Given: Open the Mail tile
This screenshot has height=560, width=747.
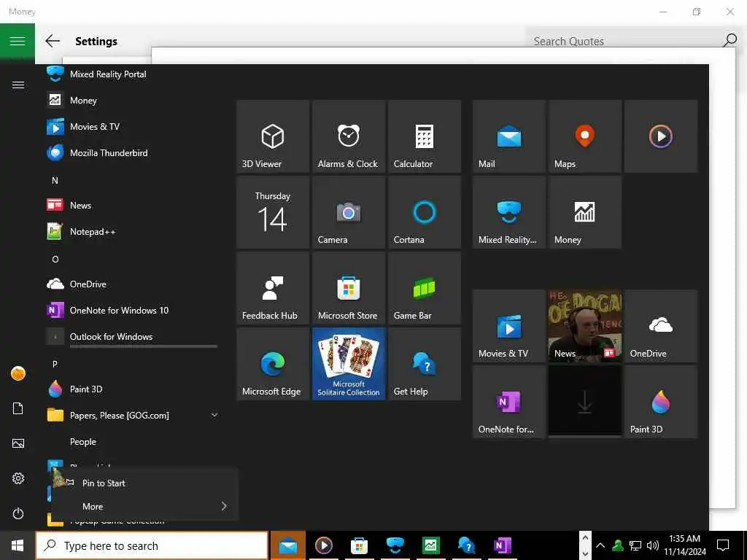Looking at the screenshot, I should tap(508, 136).
